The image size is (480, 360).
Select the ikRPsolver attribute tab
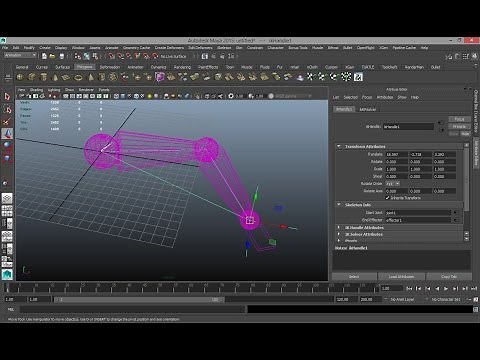(368, 109)
